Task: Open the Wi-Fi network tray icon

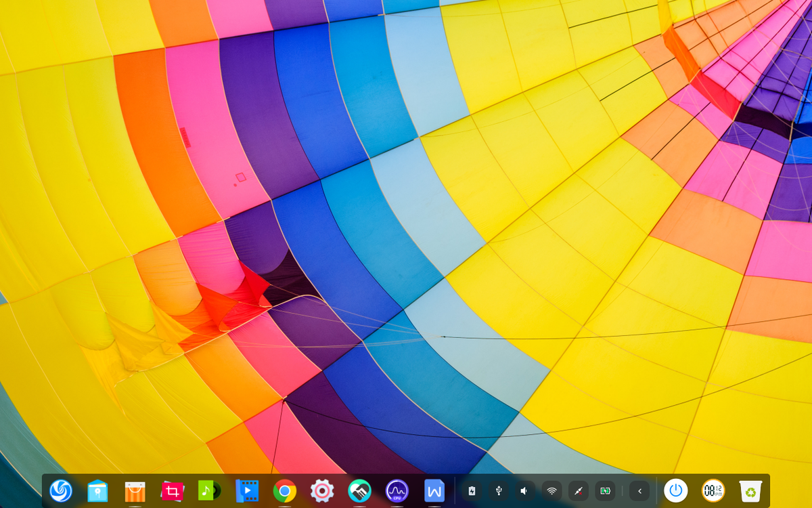Action: point(551,490)
